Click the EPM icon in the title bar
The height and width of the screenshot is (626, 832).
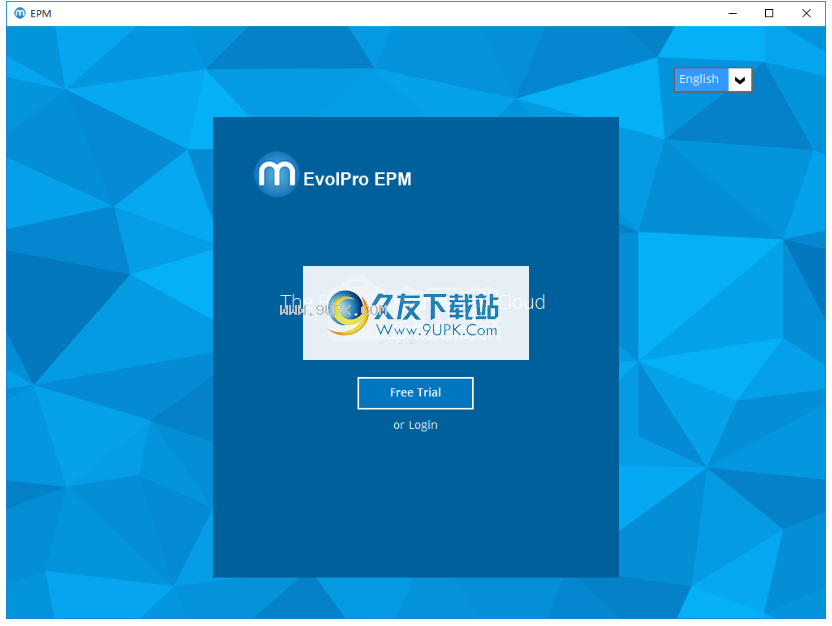[x=20, y=13]
